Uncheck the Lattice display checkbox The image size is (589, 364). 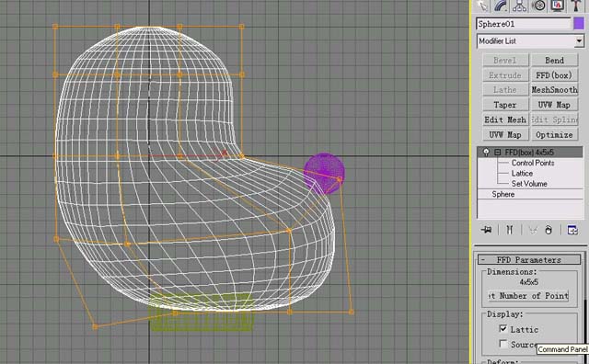pos(503,329)
